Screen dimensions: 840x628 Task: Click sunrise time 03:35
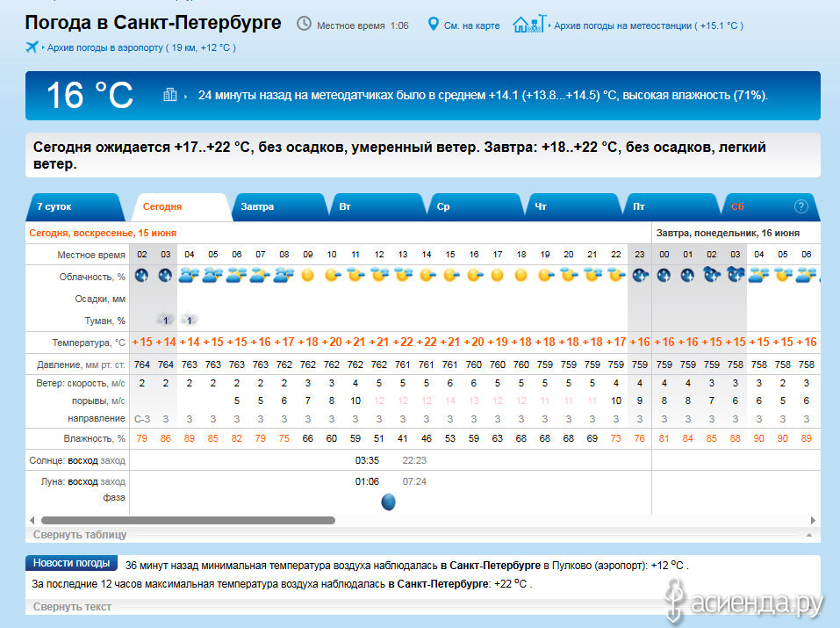click(x=367, y=460)
